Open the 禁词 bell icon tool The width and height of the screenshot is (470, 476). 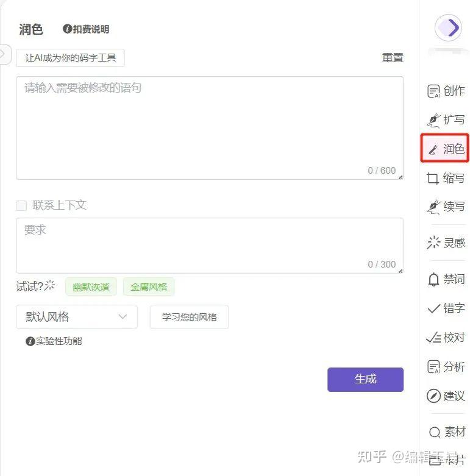pyautogui.click(x=446, y=279)
